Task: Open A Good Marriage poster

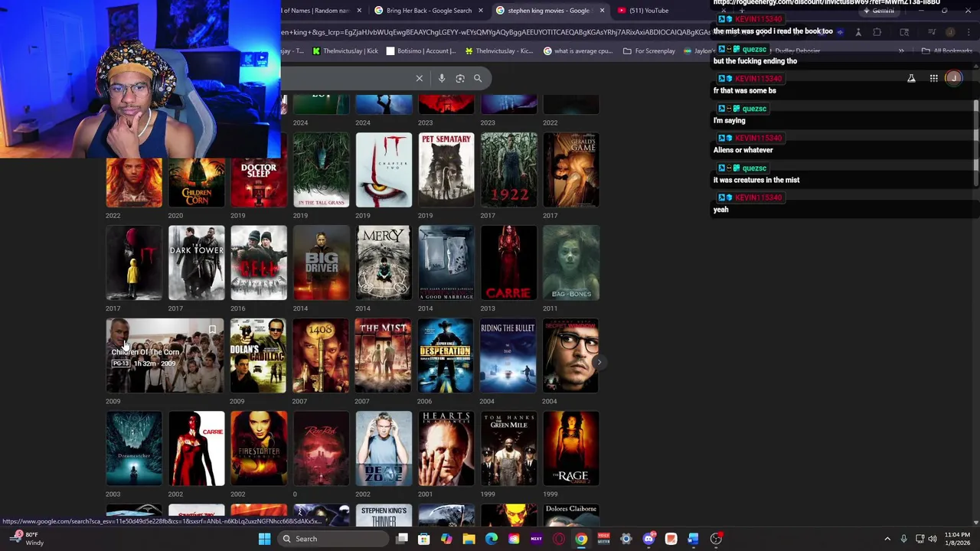Action: coord(446,263)
